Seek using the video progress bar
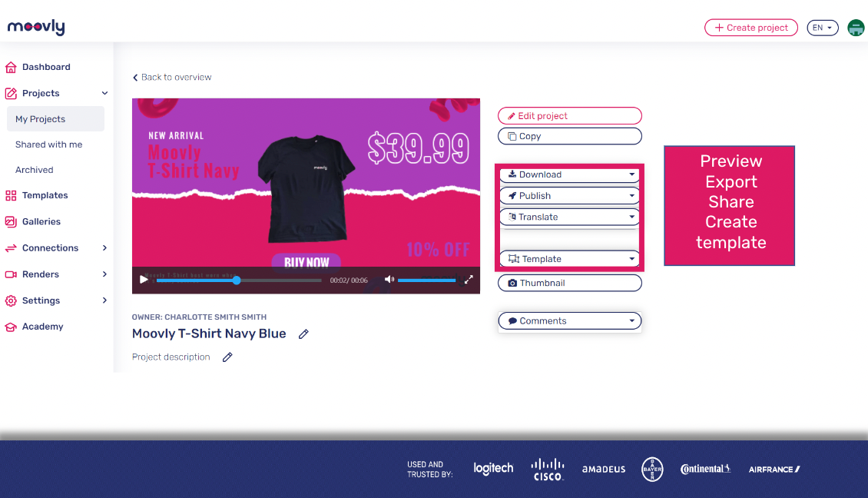The height and width of the screenshot is (498, 868). coord(239,281)
